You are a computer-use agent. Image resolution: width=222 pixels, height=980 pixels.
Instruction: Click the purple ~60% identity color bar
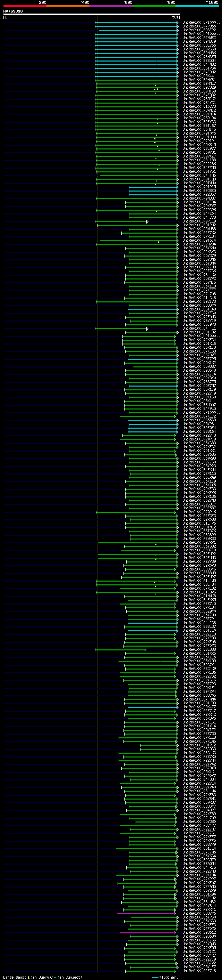click(x=111, y=6)
